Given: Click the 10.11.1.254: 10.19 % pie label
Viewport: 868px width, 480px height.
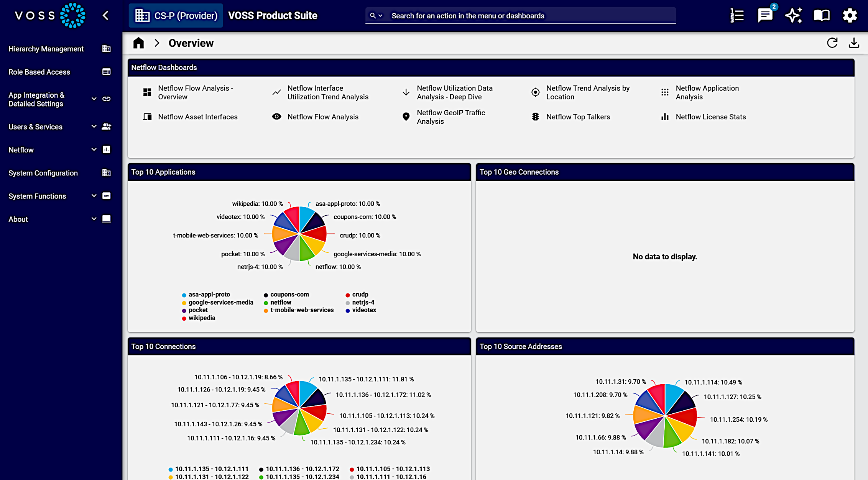Looking at the screenshot, I should 738,419.
